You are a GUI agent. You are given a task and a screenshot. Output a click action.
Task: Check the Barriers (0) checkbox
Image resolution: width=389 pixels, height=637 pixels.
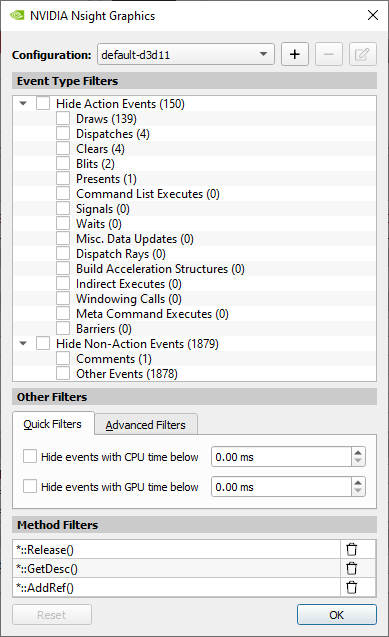63,328
